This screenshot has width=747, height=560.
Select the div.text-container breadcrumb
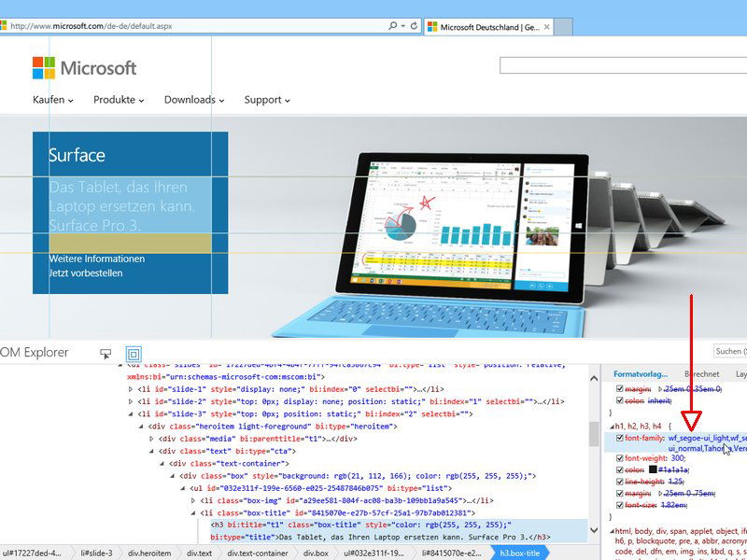coord(258,553)
